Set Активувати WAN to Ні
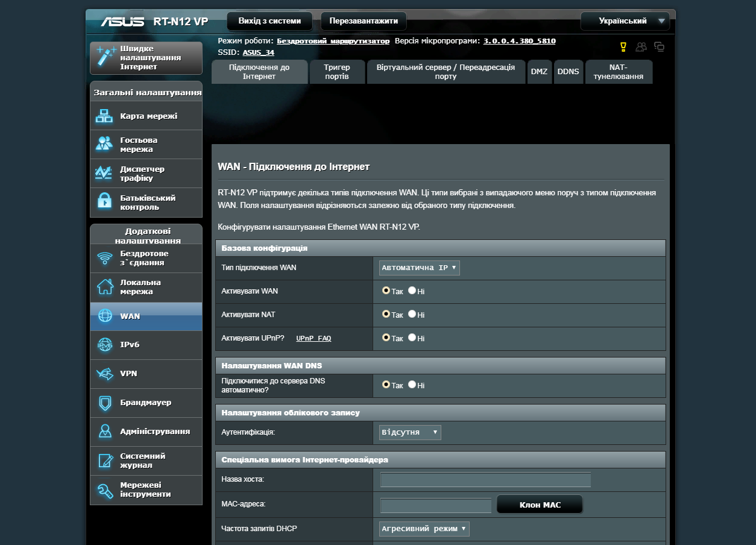This screenshot has height=545, width=756. pos(412,291)
